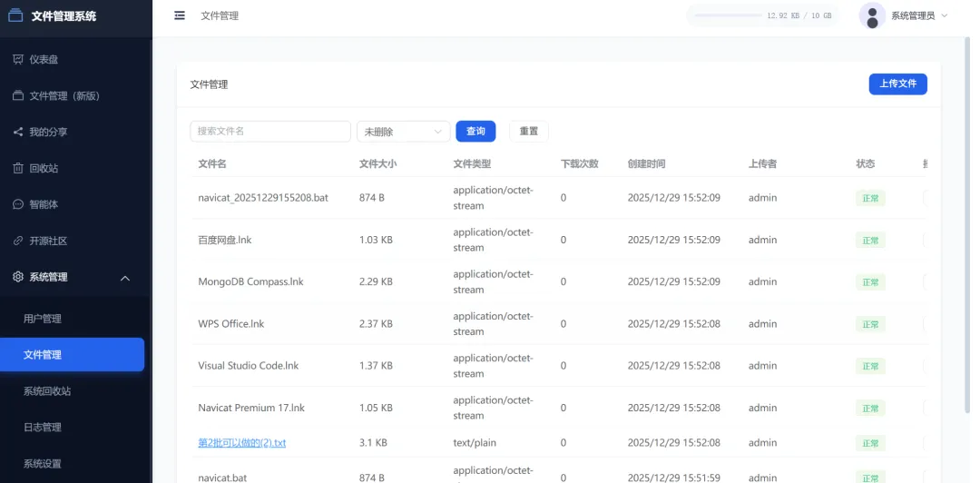Screen dimensions: 980x483
Task: Click the navicat.bat file name
Action: pyautogui.click(x=222, y=478)
